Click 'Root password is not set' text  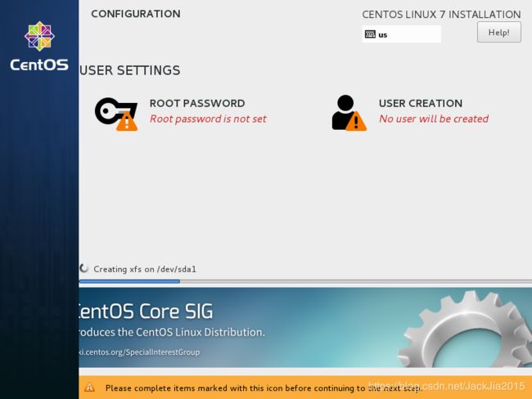pyautogui.click(x=208, y=119)
